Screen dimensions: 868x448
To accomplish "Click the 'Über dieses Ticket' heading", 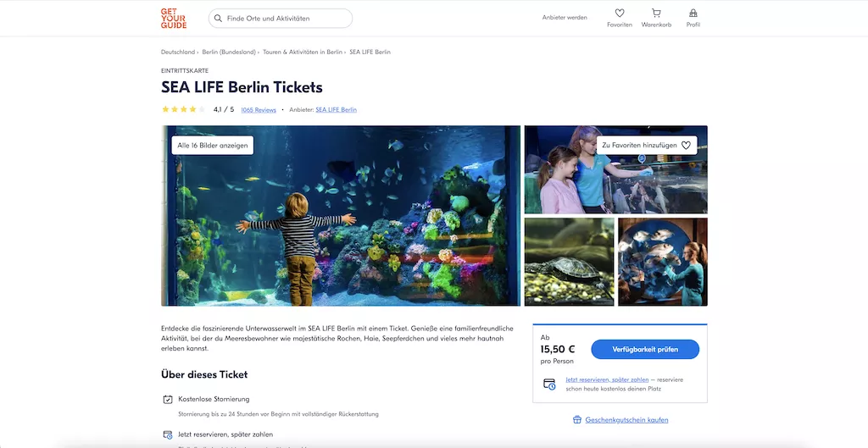I will pos(204,374).
